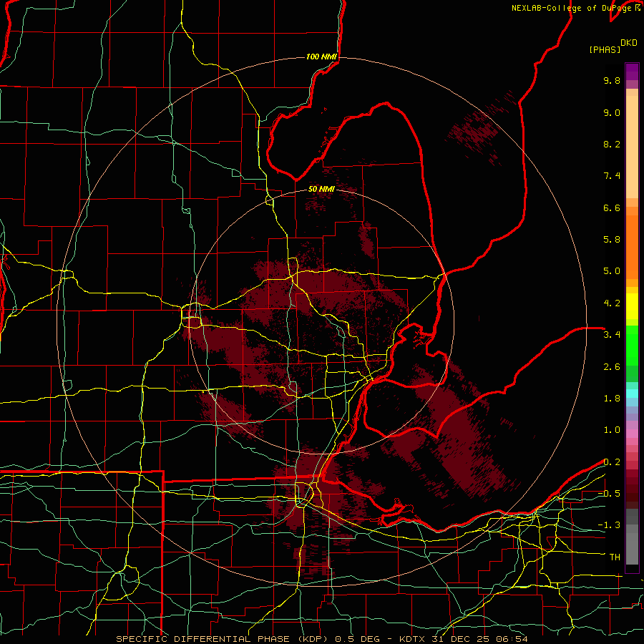This screenshot has width=644, height=644.
Task: Click the 5.0 legend value
Action: (612, 271)
